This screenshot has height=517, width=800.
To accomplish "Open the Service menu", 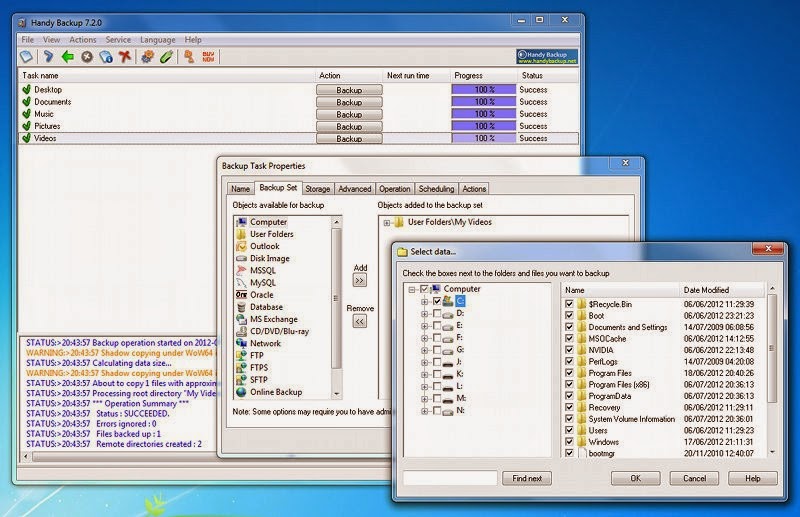I will [x=118, y=39].
